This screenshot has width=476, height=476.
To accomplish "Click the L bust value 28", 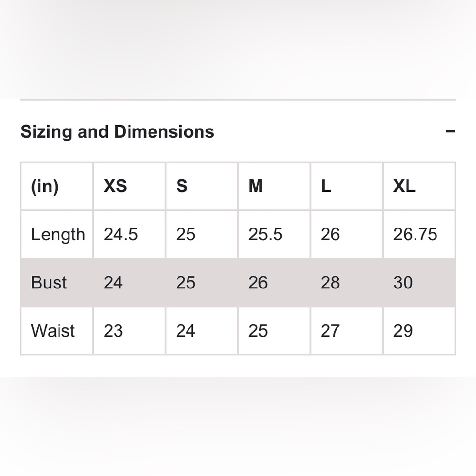I will coord(330,283).
